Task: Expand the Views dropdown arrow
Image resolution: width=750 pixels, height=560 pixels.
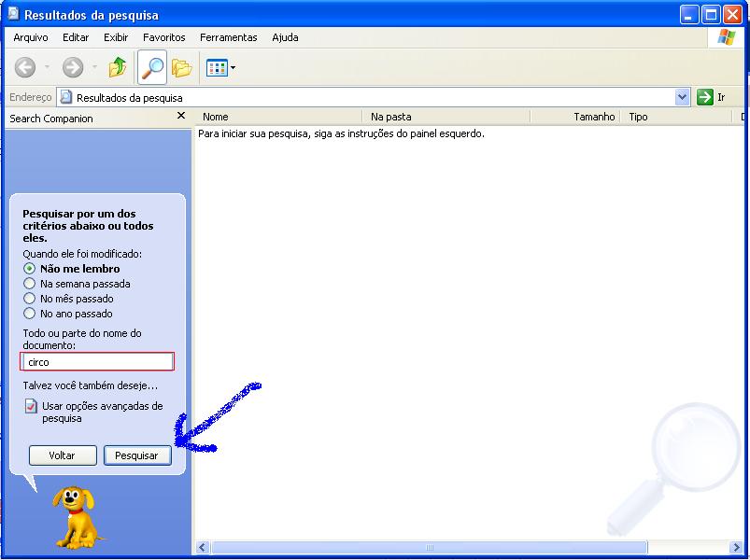Action: [233, 68]
